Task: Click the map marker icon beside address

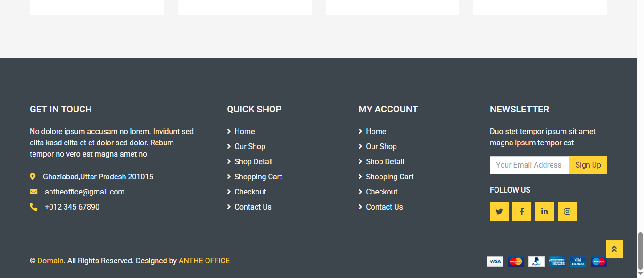Action: pyautogui.click(x=33, y=177)
